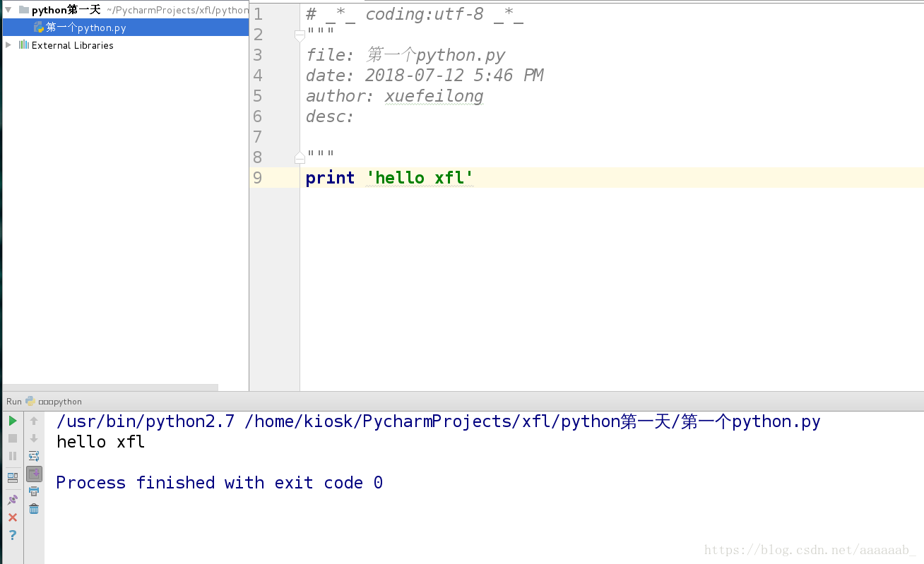Click the author name 'xuefeilong'
This screenshot has width=924, height=564.
(434, 96)
